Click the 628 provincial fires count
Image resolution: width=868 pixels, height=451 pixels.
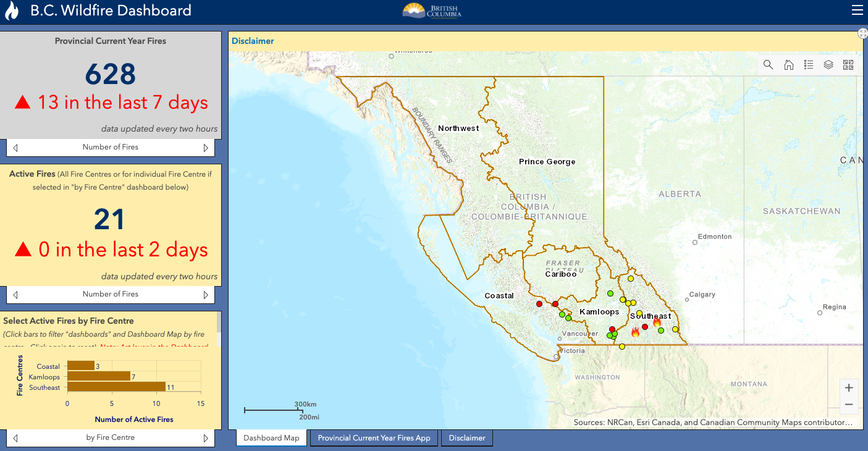(x=111, y=74)
